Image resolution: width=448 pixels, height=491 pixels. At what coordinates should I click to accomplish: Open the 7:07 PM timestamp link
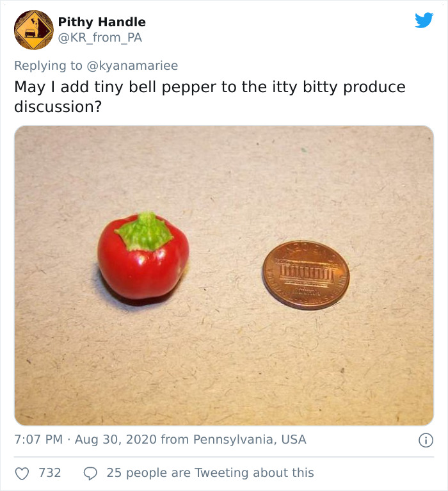pos(38,440)
